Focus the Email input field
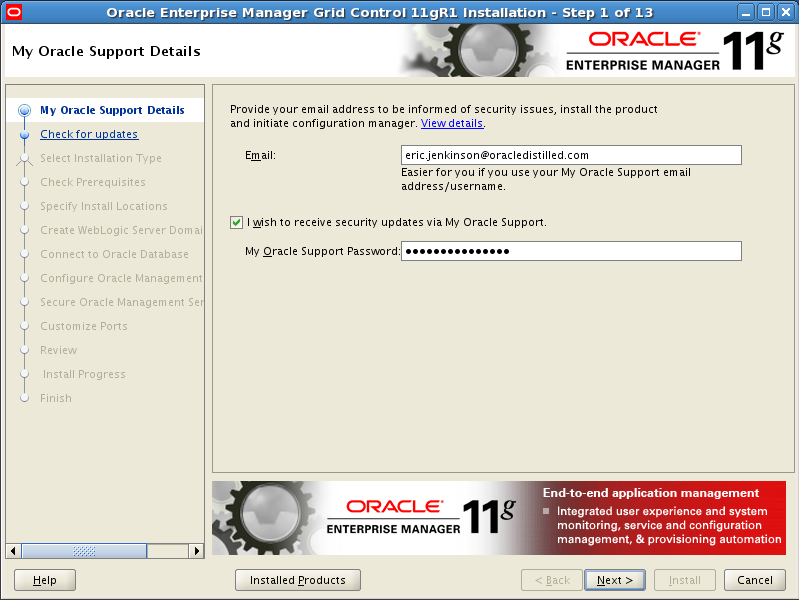The image size is (799, 600). pyautogui.click(x=571, y=155)
